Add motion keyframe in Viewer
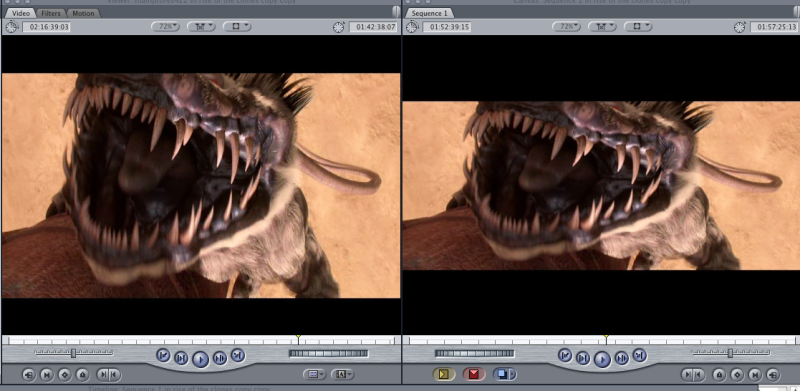The width and height of the screenshot is (800, 391). pyautogui.click(x=64, y=375)
